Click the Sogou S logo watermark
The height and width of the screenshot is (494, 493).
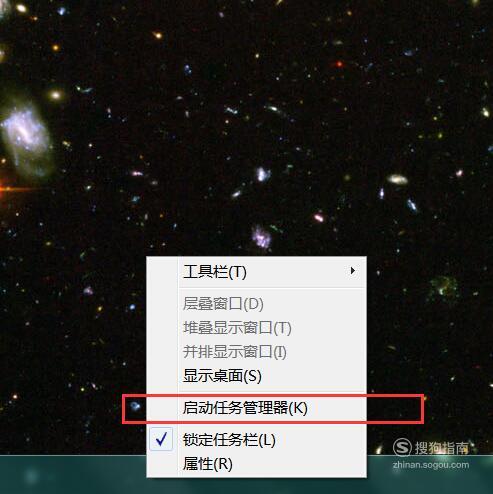point(402,447)
